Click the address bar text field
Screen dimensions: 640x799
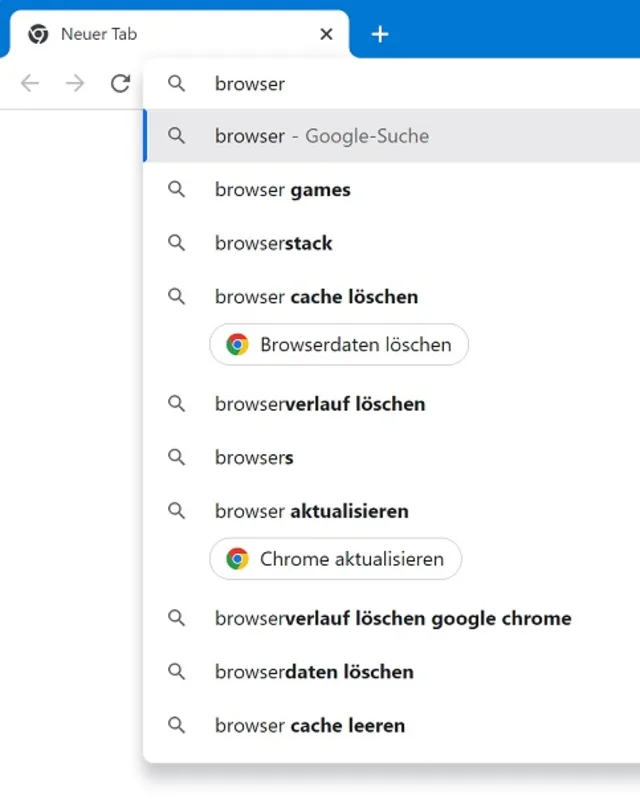400,84
